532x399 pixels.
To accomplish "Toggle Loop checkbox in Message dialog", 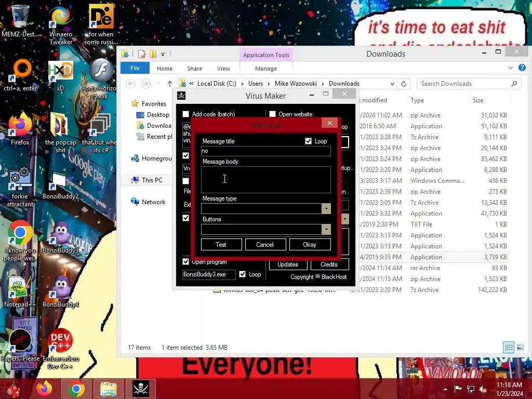I will click(308, 141).
